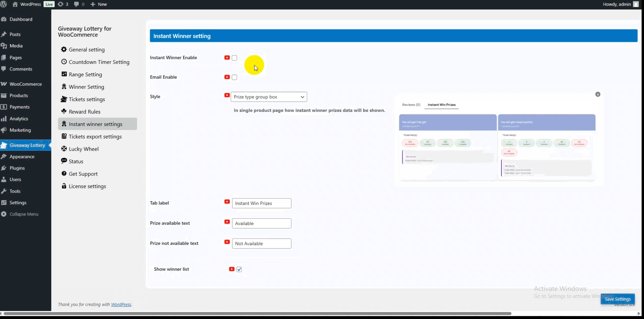Click the Get Support question mark icon
644x319 pixels.
[64, 174]
